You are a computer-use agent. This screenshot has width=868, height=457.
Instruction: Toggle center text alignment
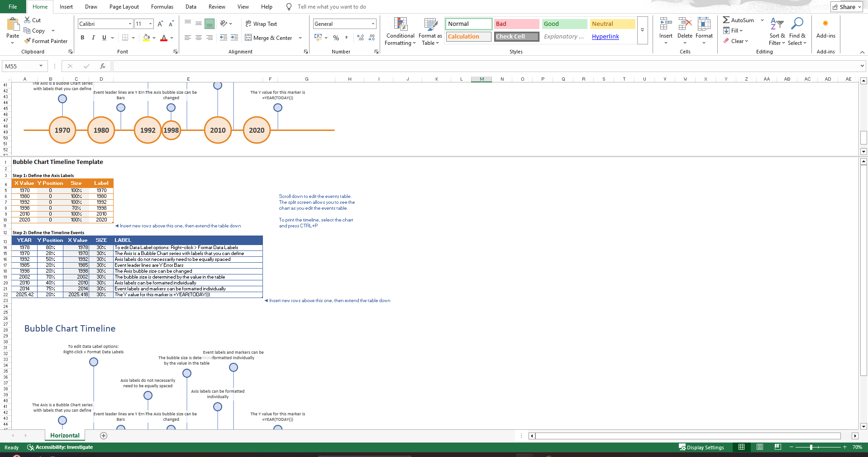[199, 38]
